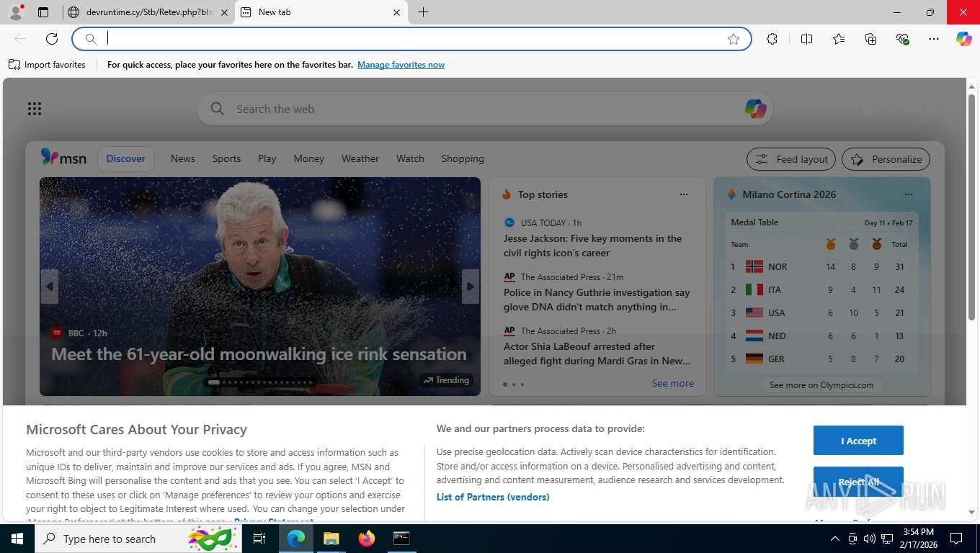Select the New tab tab
Screen dimensions: 980x553
tap(321, 12)
